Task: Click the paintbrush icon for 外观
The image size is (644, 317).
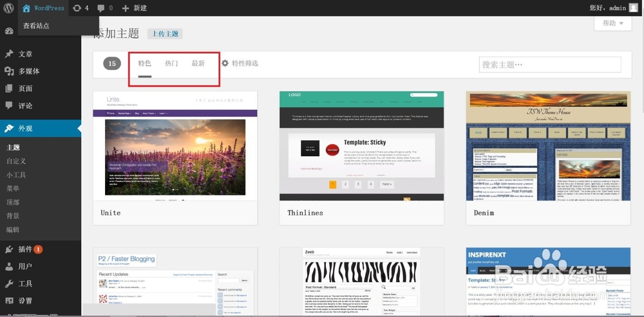Action: pyautogui.click(x=9, y=129)
